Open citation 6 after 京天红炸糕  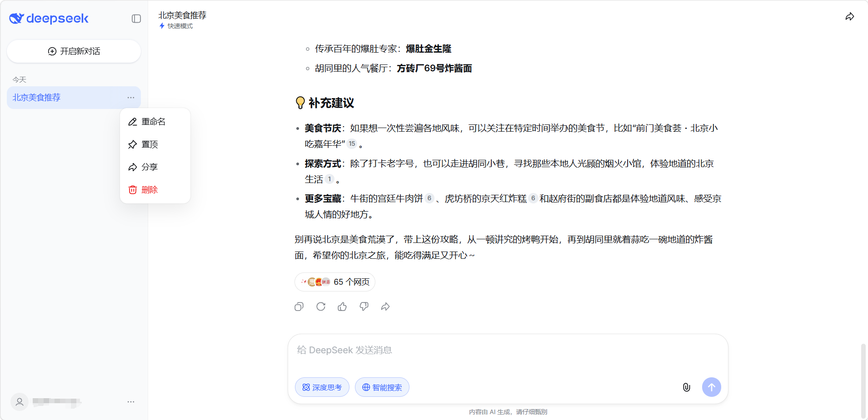(533, 198)
